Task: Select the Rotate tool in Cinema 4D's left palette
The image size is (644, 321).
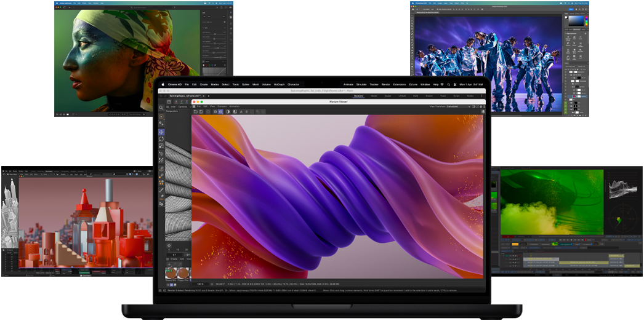Action: (161, 139)
